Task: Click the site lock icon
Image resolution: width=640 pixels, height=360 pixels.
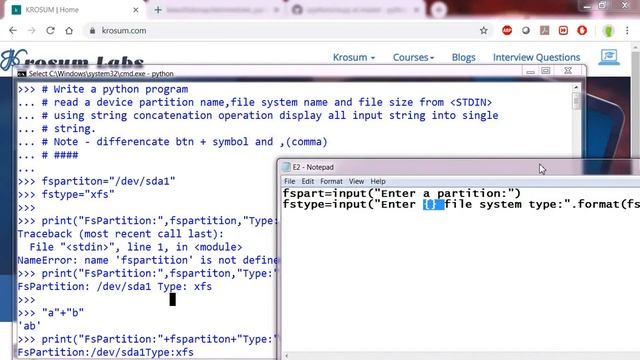Action: pyautogui.click(x=93, y=31)
